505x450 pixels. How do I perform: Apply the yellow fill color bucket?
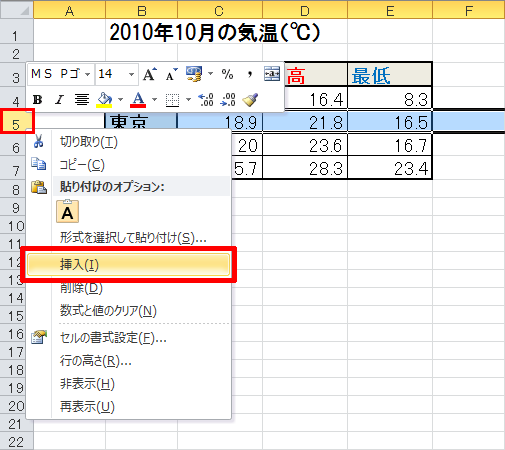(x=104, y=100)
